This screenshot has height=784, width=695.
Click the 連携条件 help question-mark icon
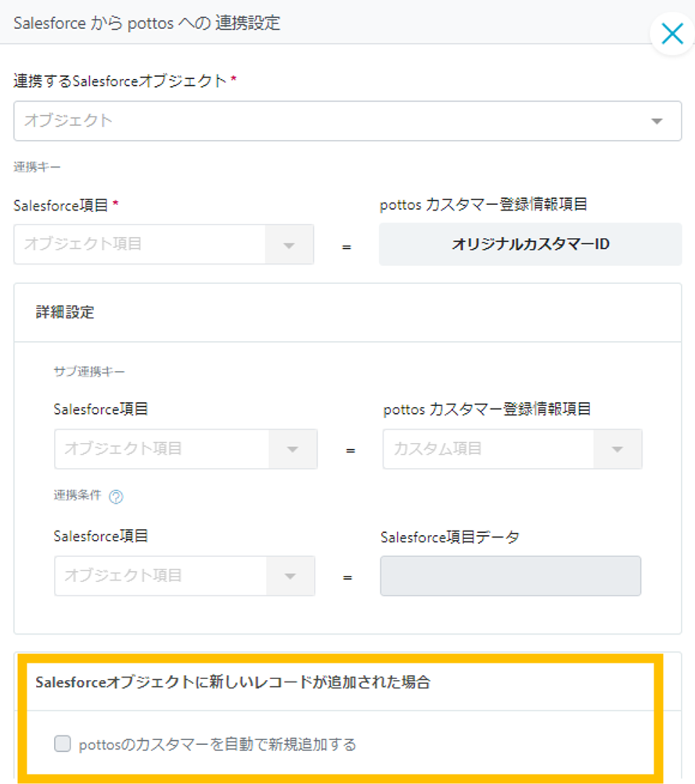pos(116,497)
